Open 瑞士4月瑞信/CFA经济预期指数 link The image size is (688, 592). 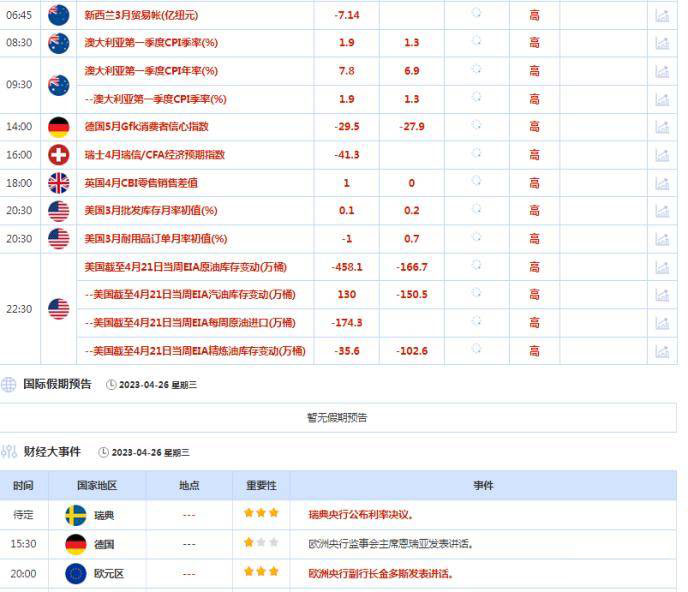(x=154, y=155)
